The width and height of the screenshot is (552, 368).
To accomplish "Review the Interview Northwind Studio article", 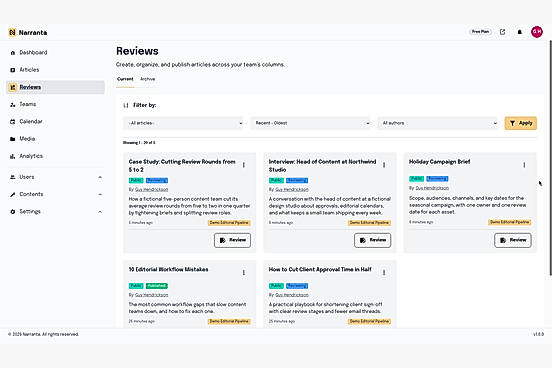I will click(372, 240).
